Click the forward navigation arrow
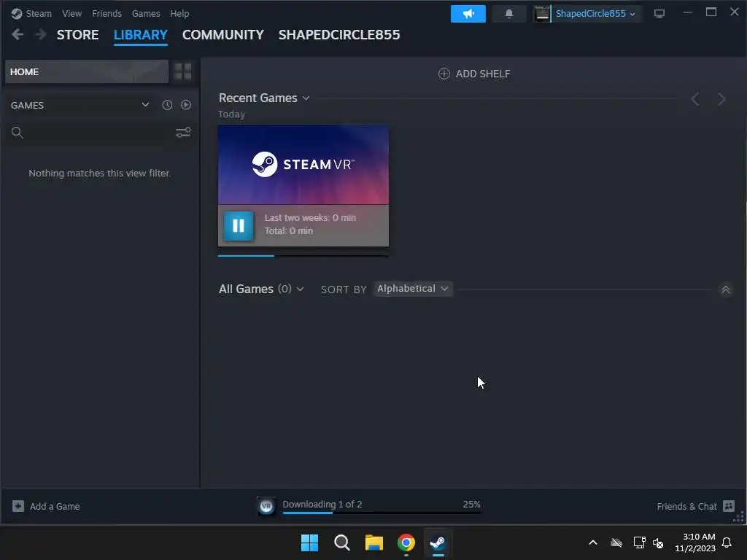The image size is (747, 560). pos(41,34)
